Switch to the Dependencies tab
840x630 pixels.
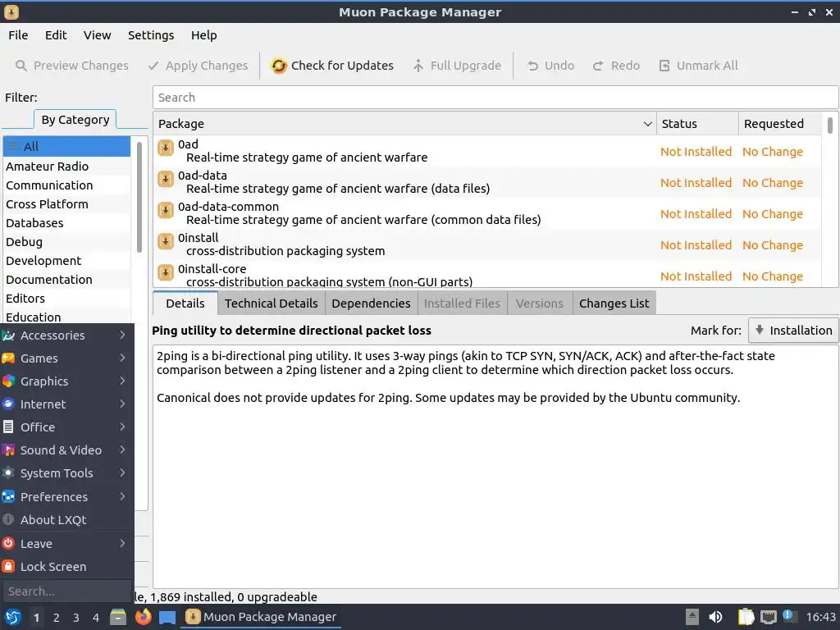pos(371,304)
